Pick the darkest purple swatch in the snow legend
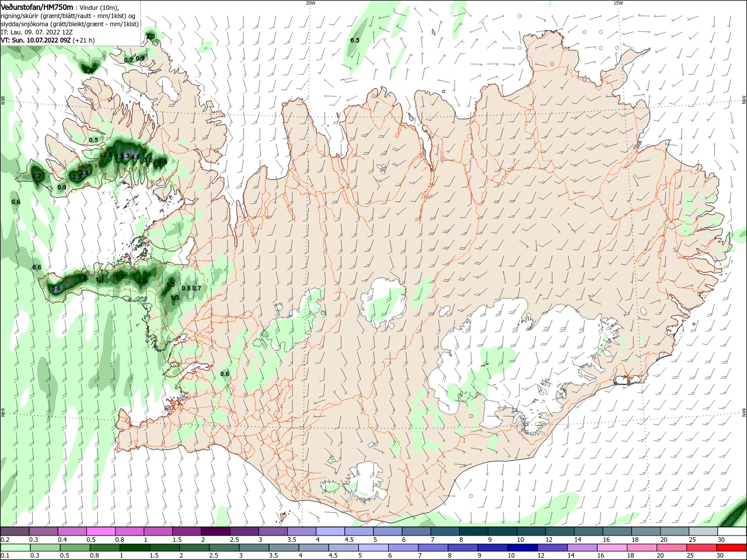 215,531
